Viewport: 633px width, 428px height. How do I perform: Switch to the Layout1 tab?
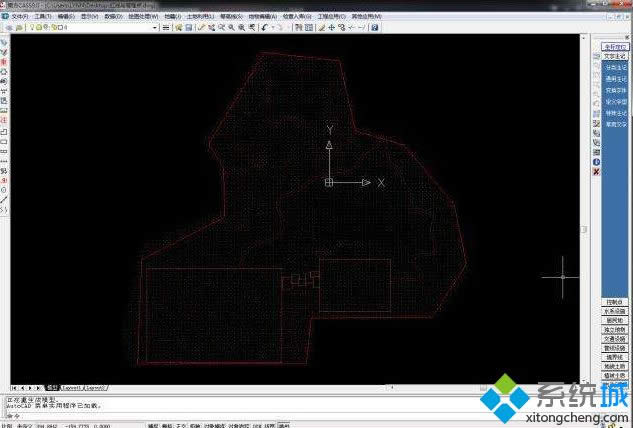(73, 387)
